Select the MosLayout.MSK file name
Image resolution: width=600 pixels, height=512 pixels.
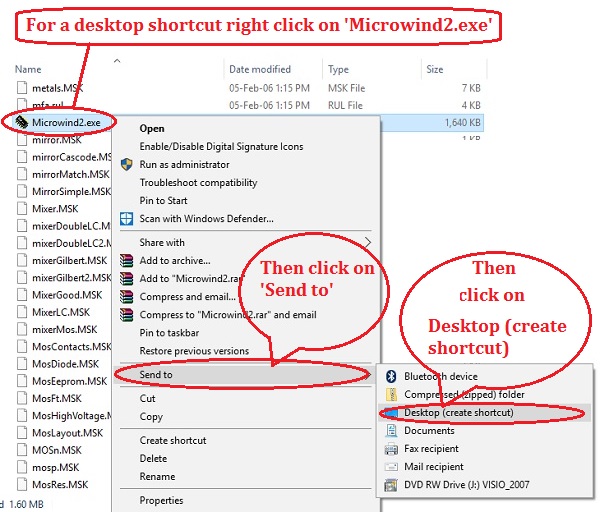point(67,433)
